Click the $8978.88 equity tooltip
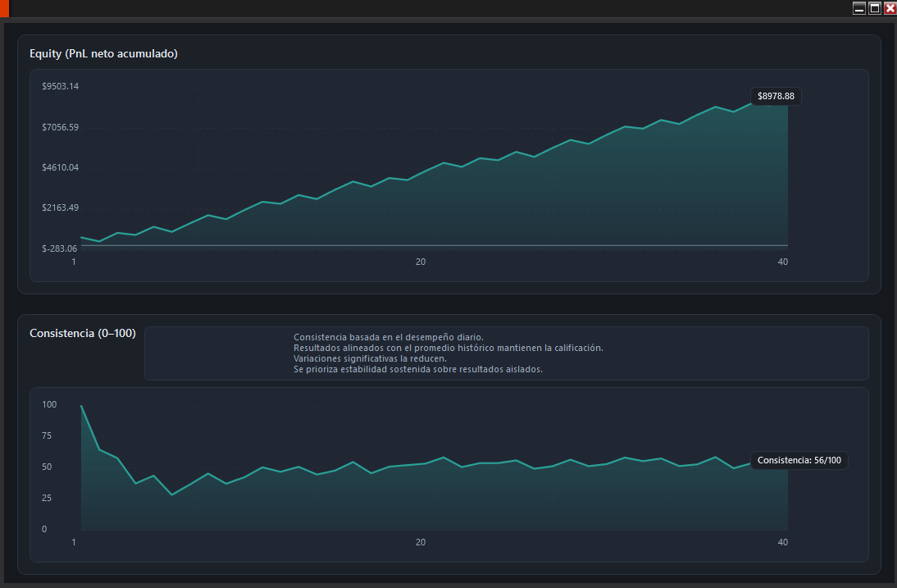 coord(776,97)
